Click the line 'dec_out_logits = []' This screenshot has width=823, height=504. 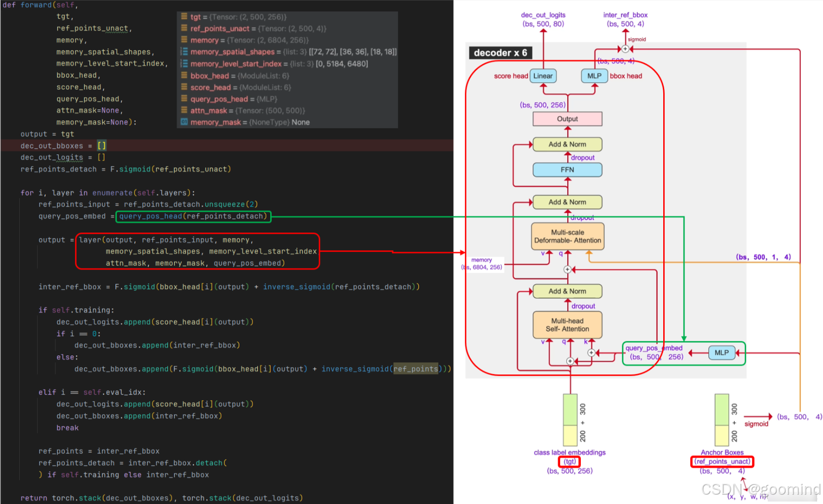tap(63, 157)
